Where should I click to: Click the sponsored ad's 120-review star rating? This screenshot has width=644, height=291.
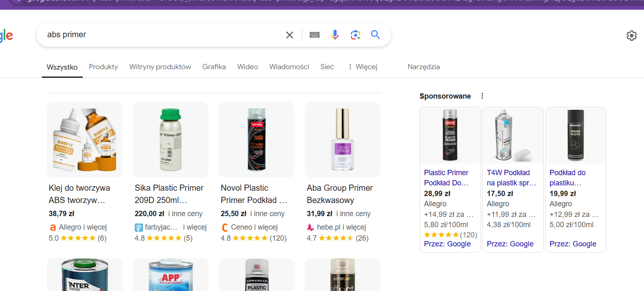coord(450,235)
